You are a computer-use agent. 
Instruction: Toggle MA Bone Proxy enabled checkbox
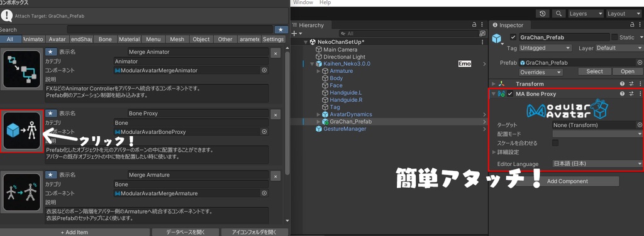click(x=510, y=94)
